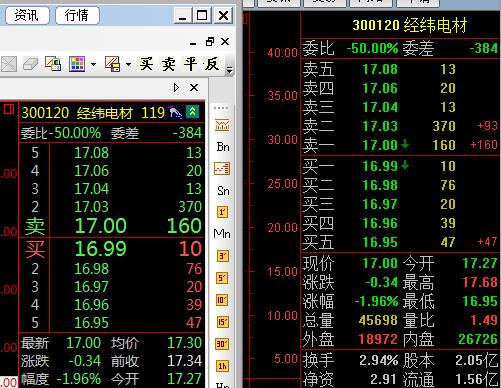The height and width of the screenshot is (388, 501).
Task: Switch to the 30-minute chart icon
Action: pos(222,344)
